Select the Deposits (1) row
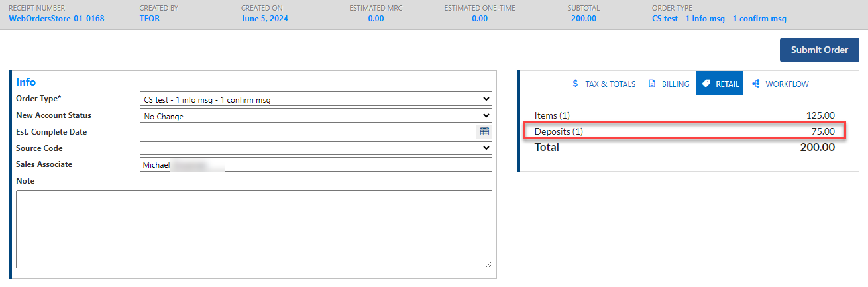 684,131
